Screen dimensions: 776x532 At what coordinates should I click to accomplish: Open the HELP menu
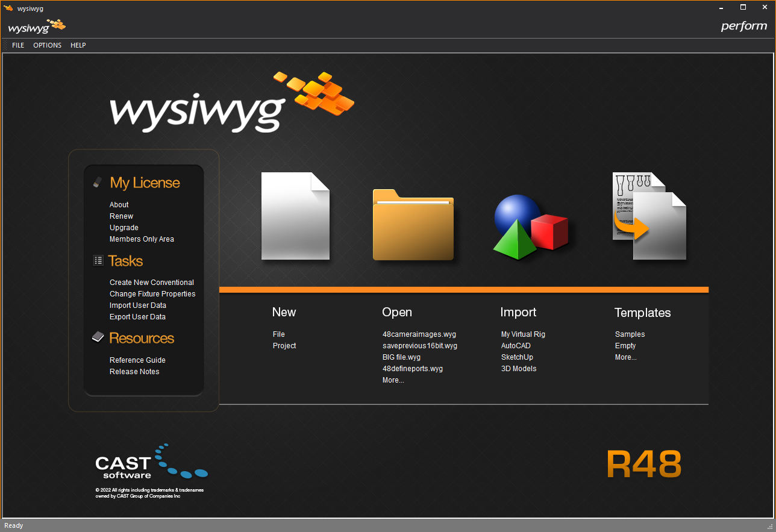(78, 45)
